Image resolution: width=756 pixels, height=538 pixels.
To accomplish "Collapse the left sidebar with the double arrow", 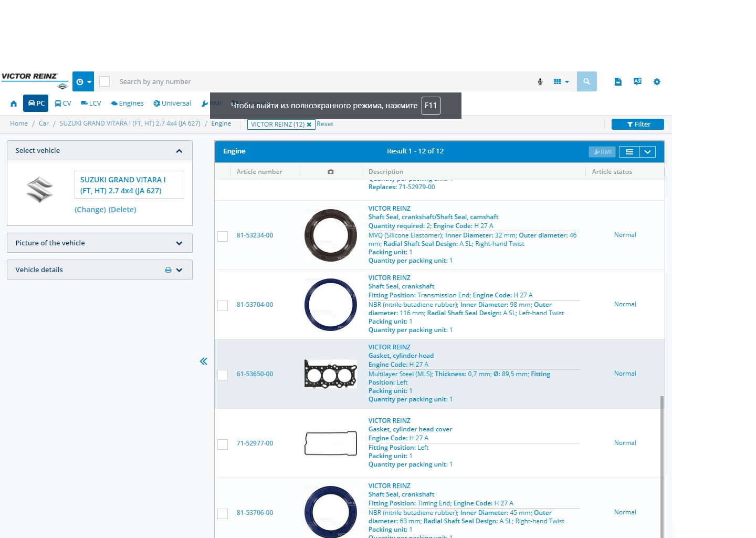I will pyautogui.click(x=204, y=361).
